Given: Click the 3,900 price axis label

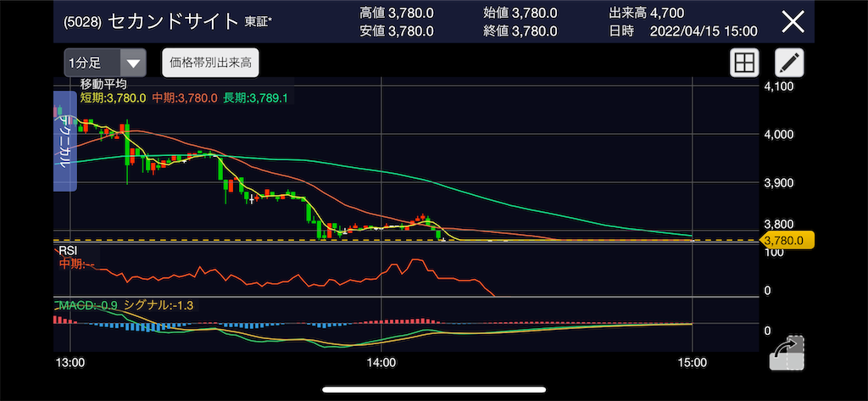Looking at the screenshot, I should click(778, 182).
